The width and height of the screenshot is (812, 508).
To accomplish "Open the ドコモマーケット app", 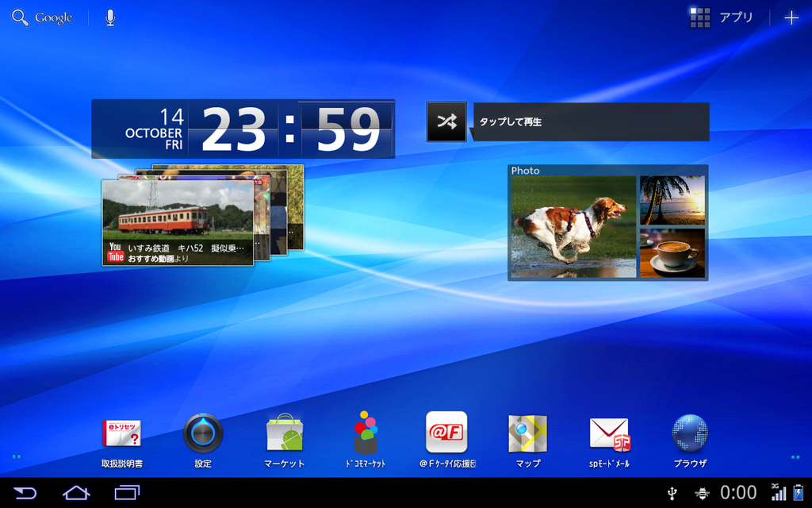I will pyautogui.click(x=366, y=440).
